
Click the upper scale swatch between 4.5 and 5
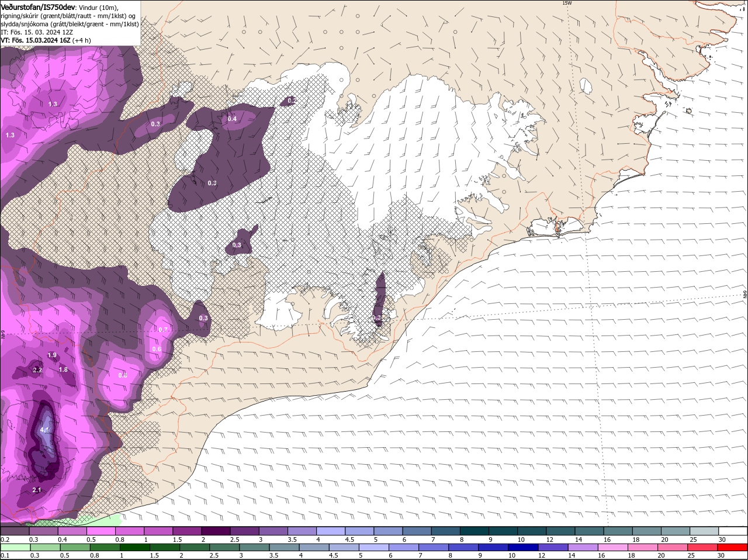359,531
